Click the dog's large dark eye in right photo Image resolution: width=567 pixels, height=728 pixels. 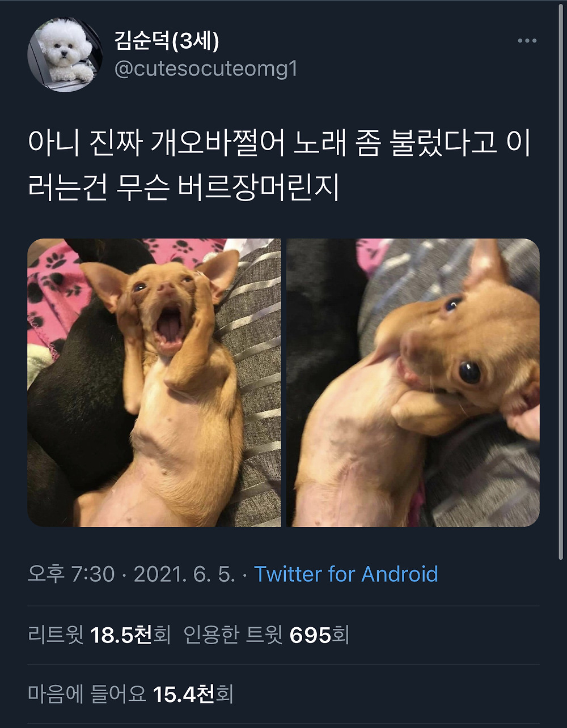click(x=469, y=372)
